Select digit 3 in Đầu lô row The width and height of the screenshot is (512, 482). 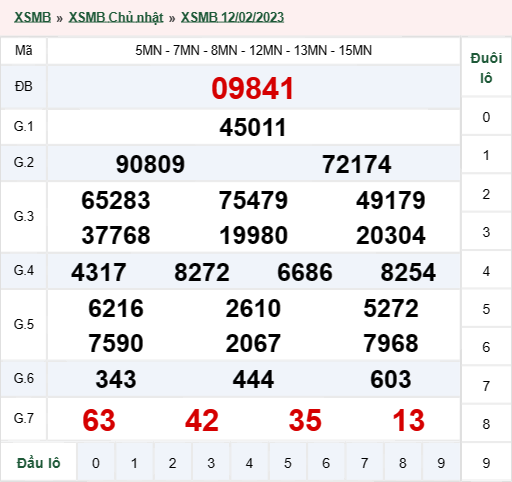[x=211, y=463]
